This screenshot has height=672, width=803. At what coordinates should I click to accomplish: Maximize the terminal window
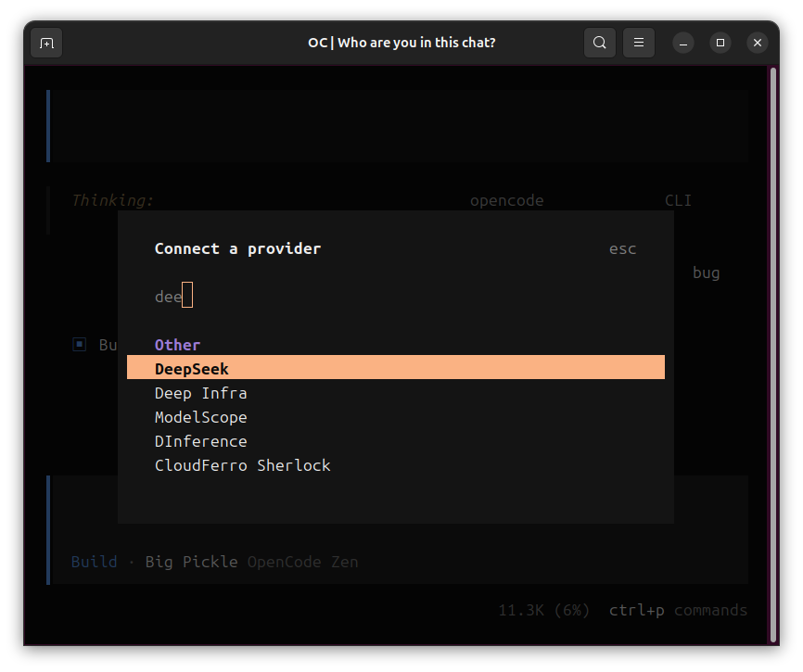click(720, 43)
